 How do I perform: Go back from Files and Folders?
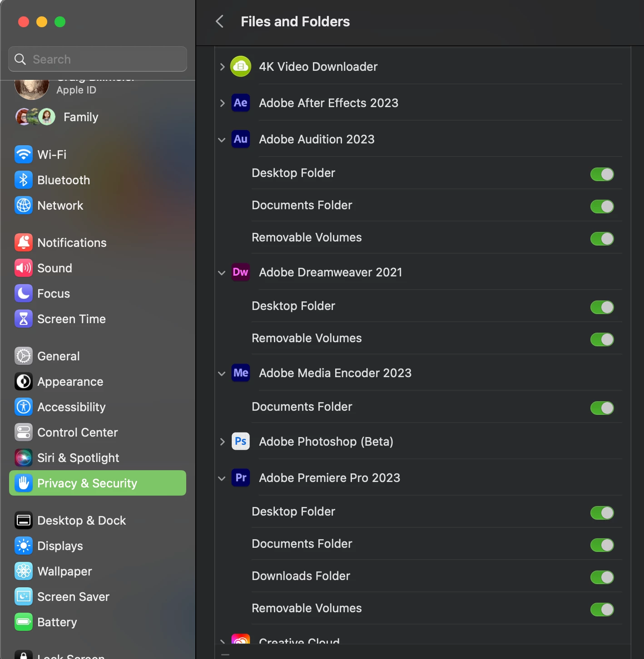[x=220, y=21]
